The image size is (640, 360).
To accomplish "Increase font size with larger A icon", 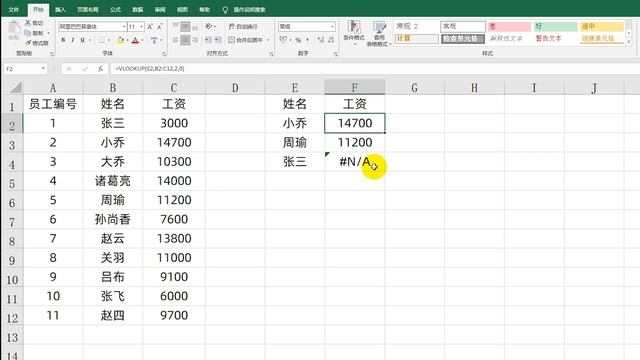I will [x=150, y=27].
